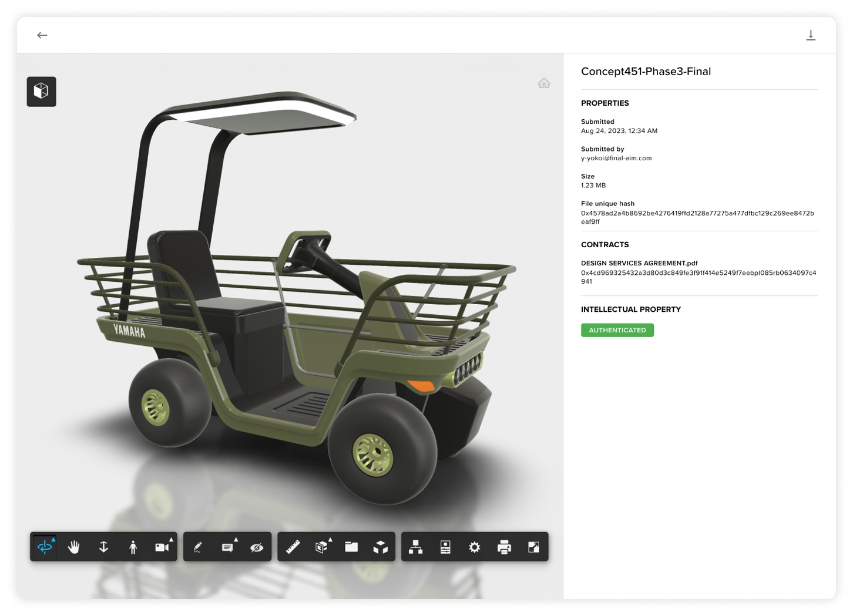Select the Zoom dolly tool

click(x=103, y=547)
